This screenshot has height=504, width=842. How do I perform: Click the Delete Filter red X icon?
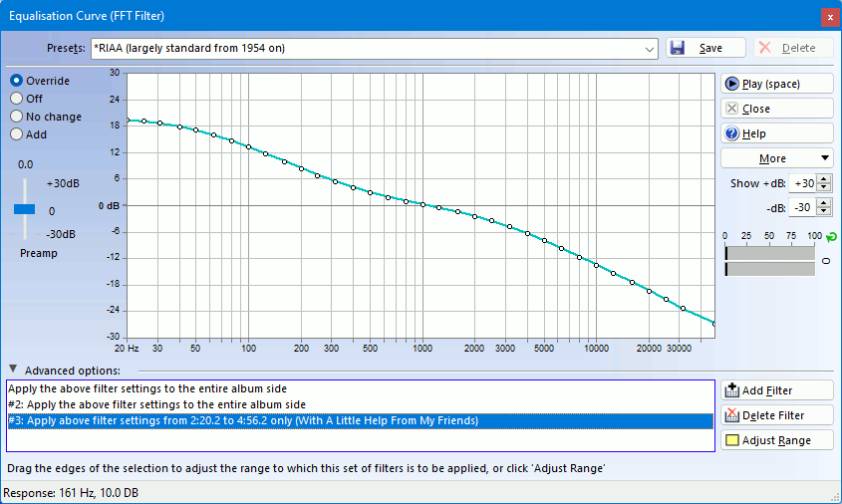(x=731, y=415)
